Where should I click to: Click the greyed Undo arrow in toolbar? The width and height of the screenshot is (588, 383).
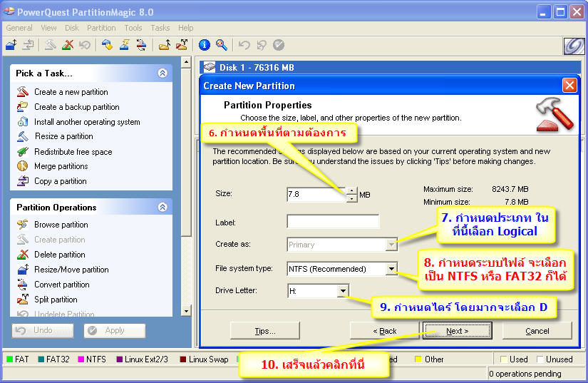click(244, 45)
